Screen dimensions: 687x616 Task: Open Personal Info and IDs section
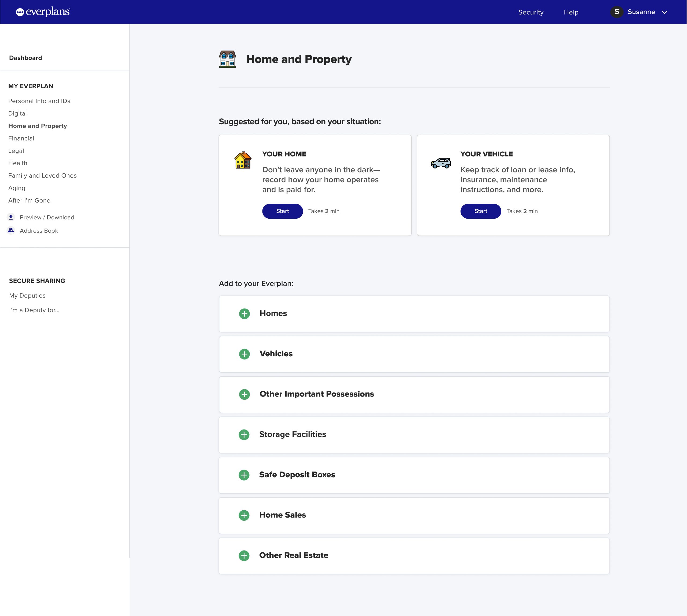point(39,101)
